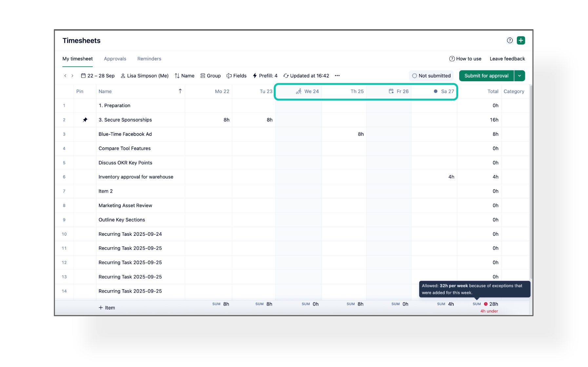The image size is (588, 367).
Task: Click the green plus add button
Action: pos(521,40)
